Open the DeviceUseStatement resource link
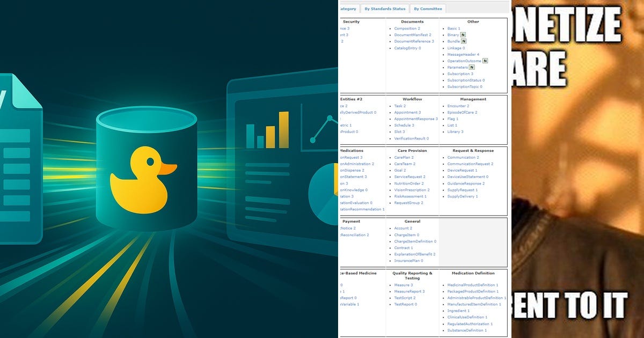The height and width of the screenshot is (338, 644). point(466,177)
